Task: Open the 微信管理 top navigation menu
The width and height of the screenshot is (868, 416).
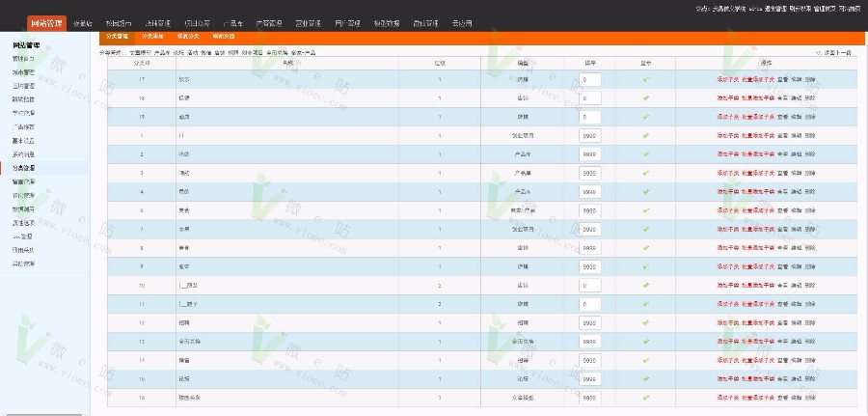Action: click(x=425, y=24)
